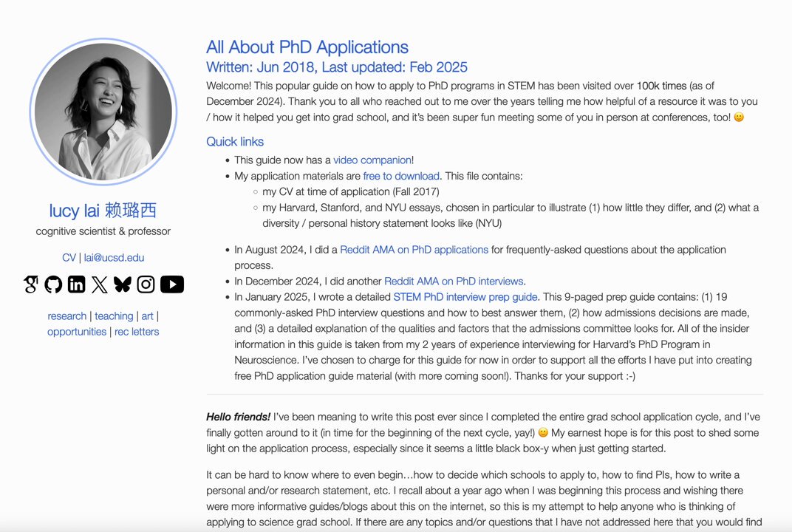Click the lai@ucsd.edu email link
Screen dimensions: 792x532
click(x=115, y=258)
